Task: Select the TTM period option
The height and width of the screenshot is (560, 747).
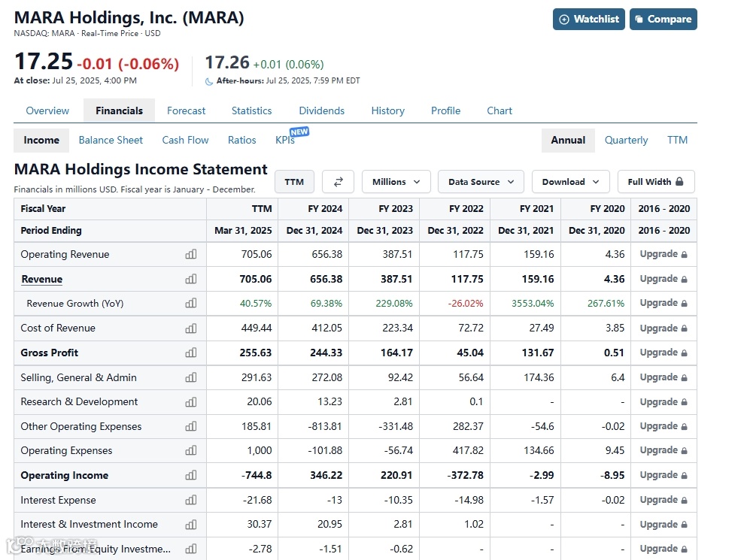Action: point(677,140)
